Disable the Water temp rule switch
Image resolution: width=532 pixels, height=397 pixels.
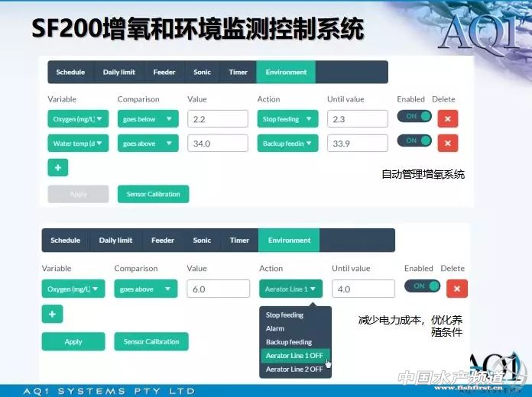coord(414,141)
